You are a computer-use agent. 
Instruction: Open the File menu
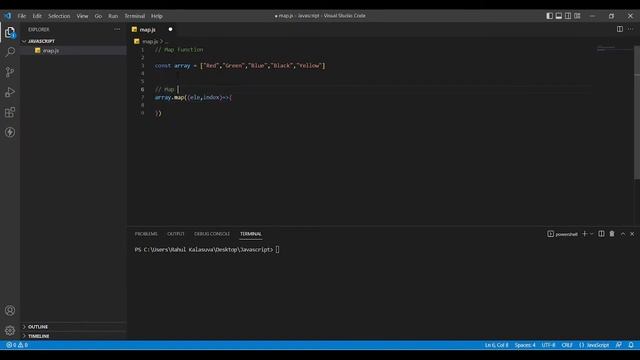click(x=22, y=16)
